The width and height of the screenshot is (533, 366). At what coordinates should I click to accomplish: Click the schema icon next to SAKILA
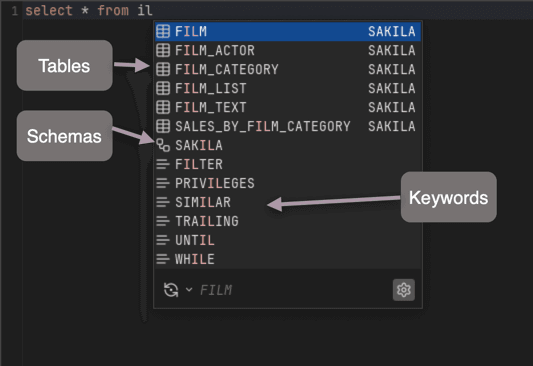coord(163,145)
